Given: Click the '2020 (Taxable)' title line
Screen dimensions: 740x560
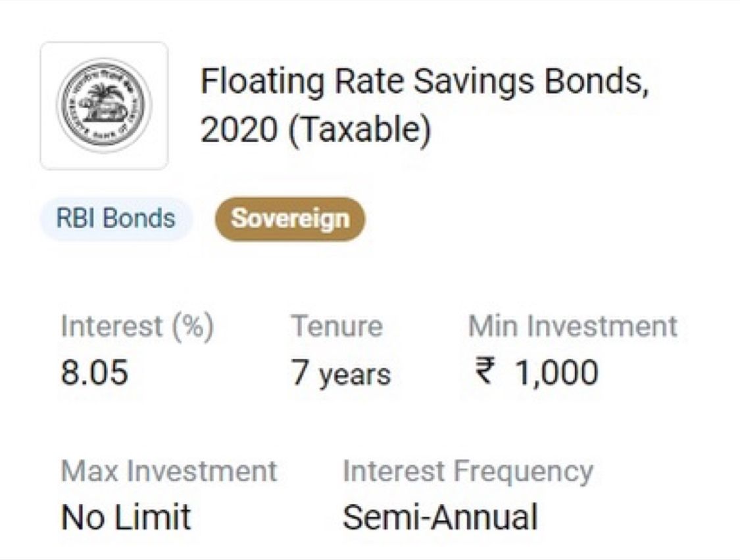Looking at the screenshot, I should coord(316,129).
